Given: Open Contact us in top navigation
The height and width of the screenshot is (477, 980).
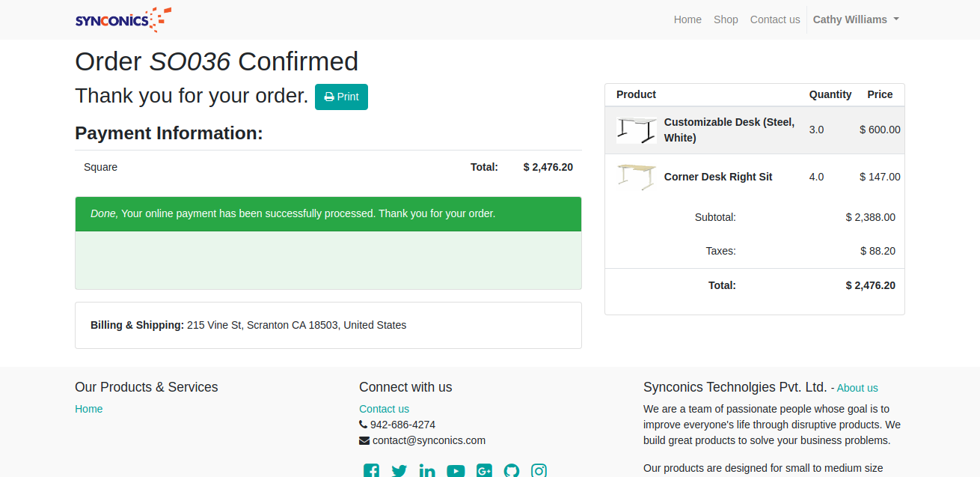Looking at the screenshot, I should coord(775,19).
